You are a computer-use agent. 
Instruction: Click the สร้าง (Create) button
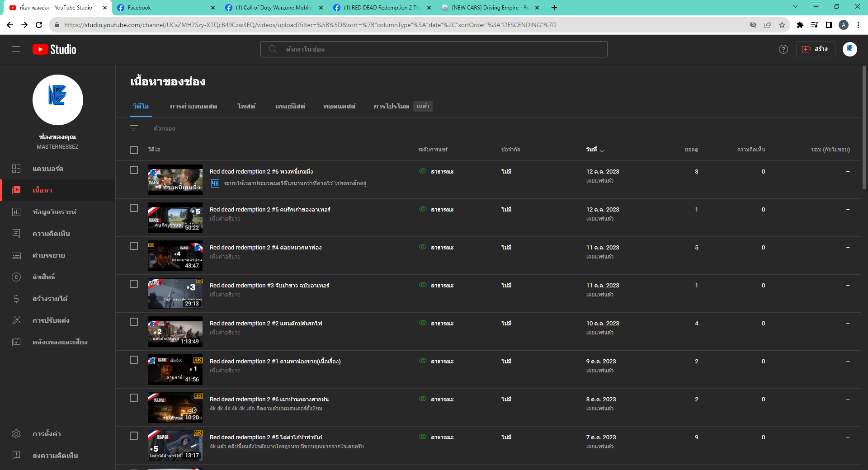click(x=816, y=49)
